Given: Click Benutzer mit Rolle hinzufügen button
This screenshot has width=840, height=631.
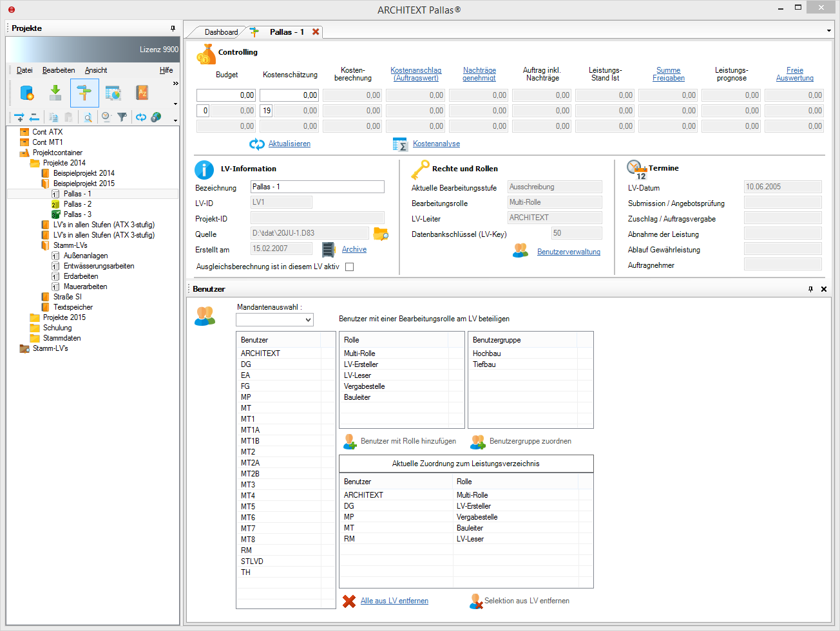Looking at the screenshot, I should pos(400,441).
